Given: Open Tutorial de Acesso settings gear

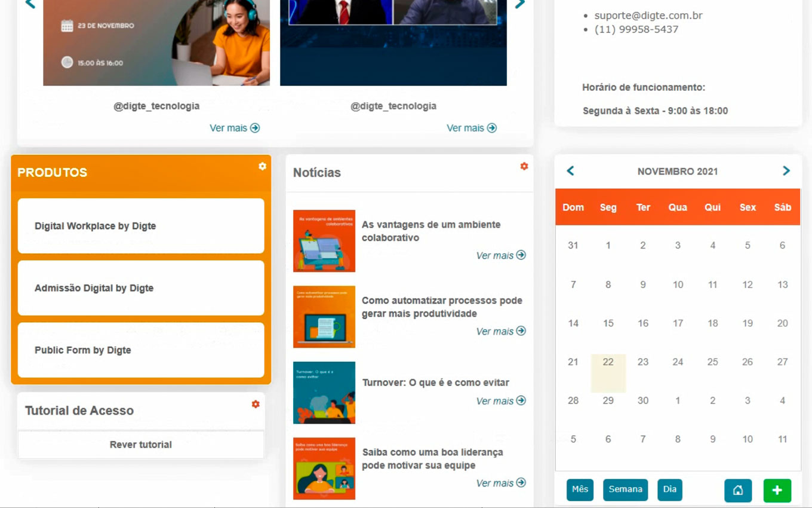Looking at the screenshot, I should pos(256,404).
